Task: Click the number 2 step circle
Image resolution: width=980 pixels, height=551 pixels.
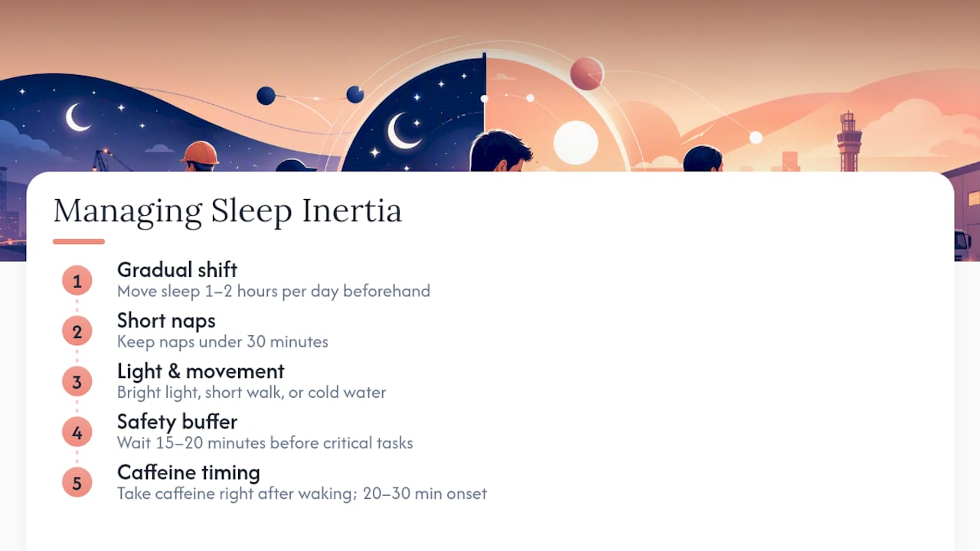Action: tap(77, 331)
